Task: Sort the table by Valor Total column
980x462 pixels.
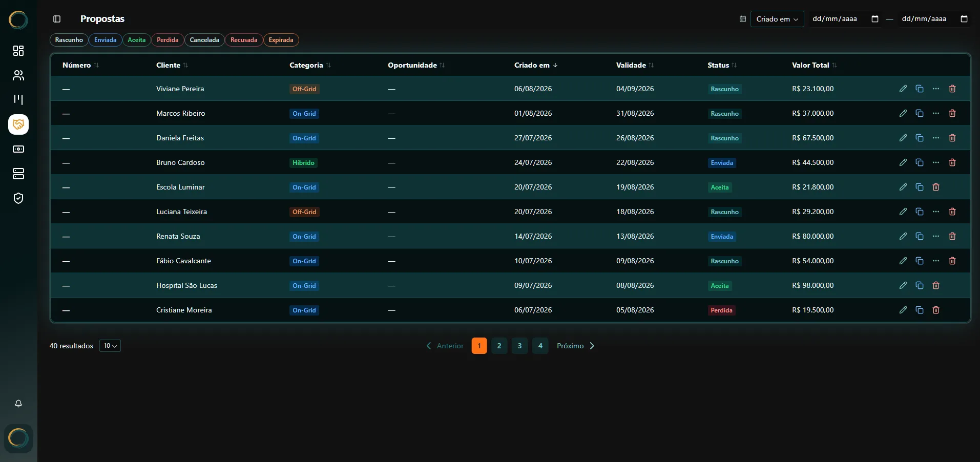Action: (x=815, y=65)
